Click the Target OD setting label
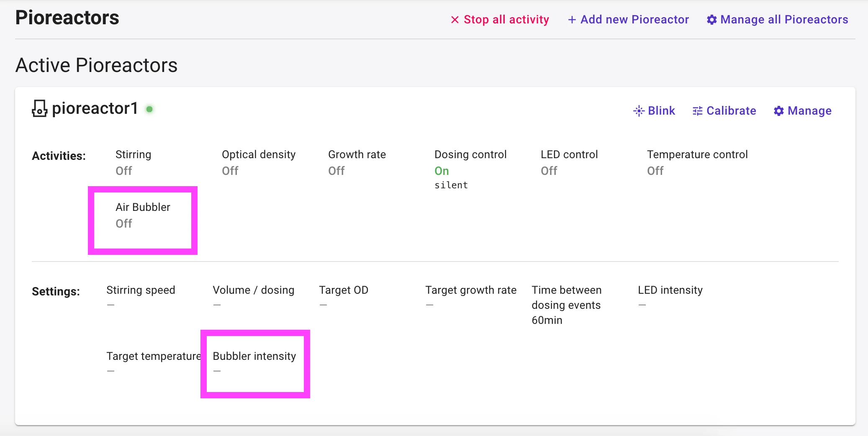 pos(344,290)
